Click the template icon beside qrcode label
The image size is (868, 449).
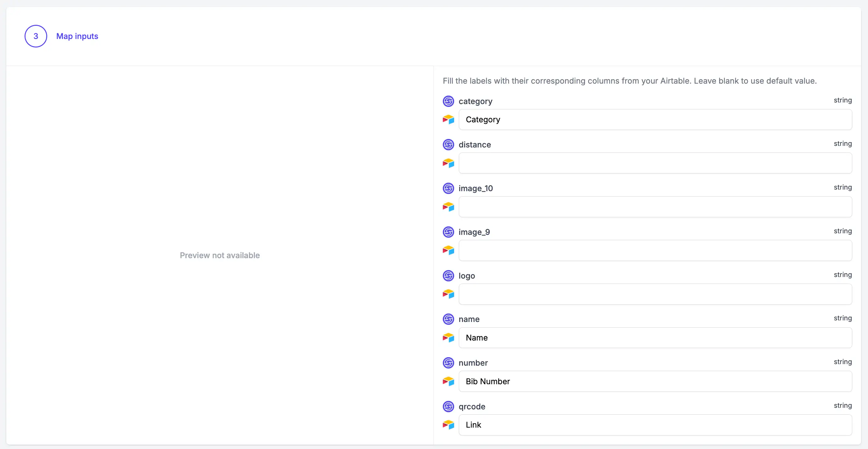(x=448, y=407)
